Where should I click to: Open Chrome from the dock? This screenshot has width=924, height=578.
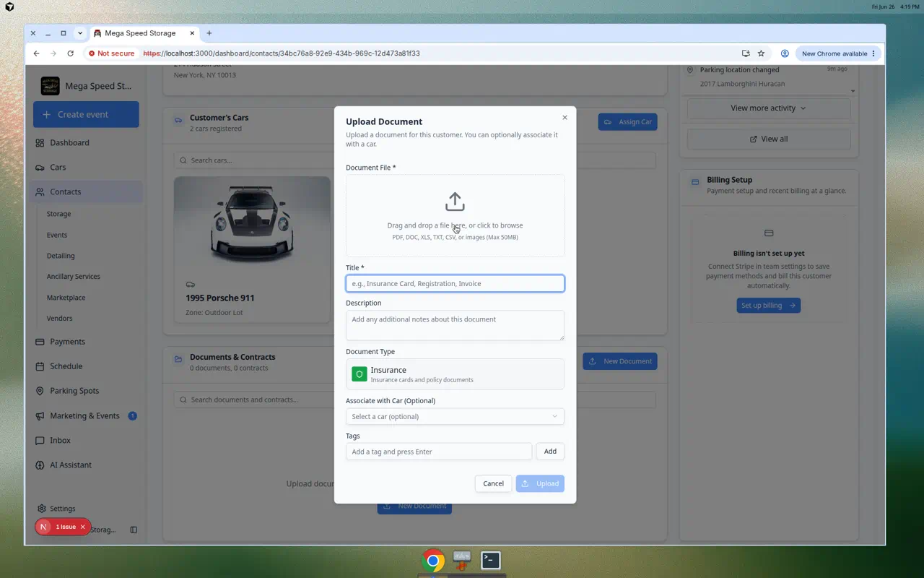tap(433, 561)
